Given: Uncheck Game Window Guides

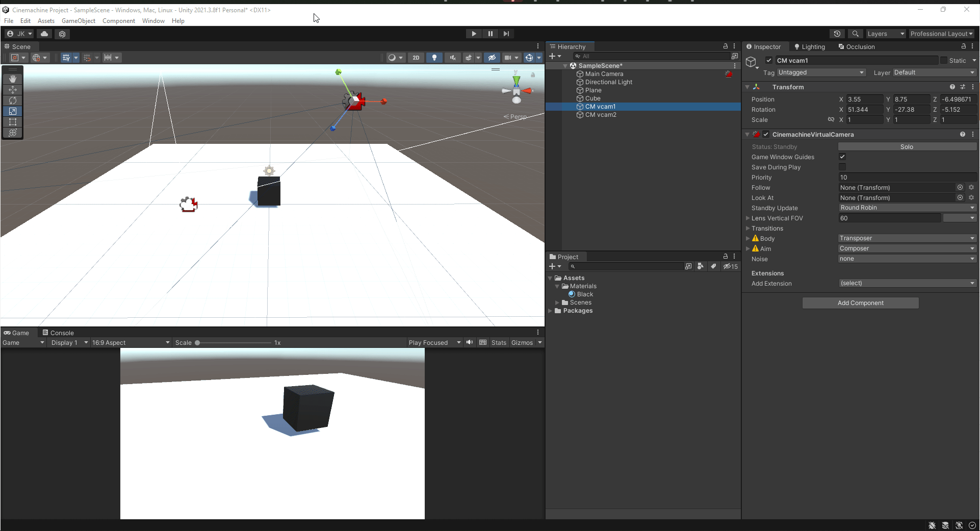Looking at the screenshot, I should coord(842,157).
